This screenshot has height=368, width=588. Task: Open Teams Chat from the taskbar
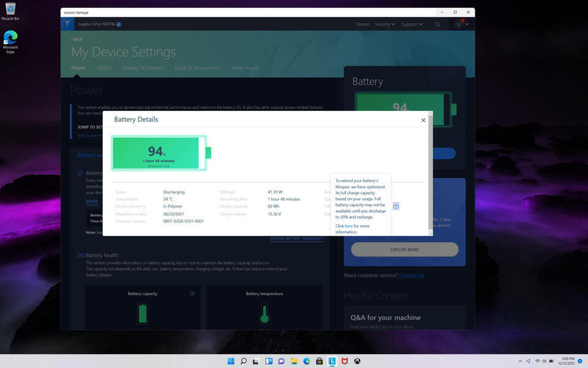[281, 361]
